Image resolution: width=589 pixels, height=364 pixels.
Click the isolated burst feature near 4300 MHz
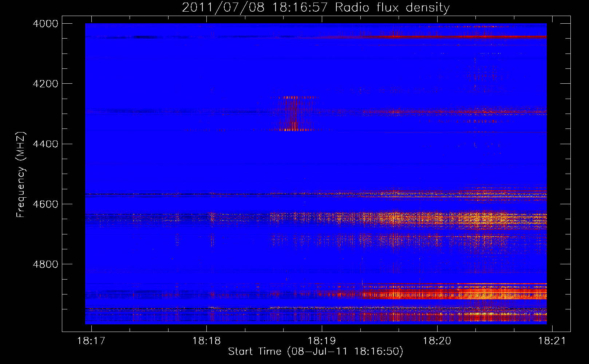pos(294,113)
